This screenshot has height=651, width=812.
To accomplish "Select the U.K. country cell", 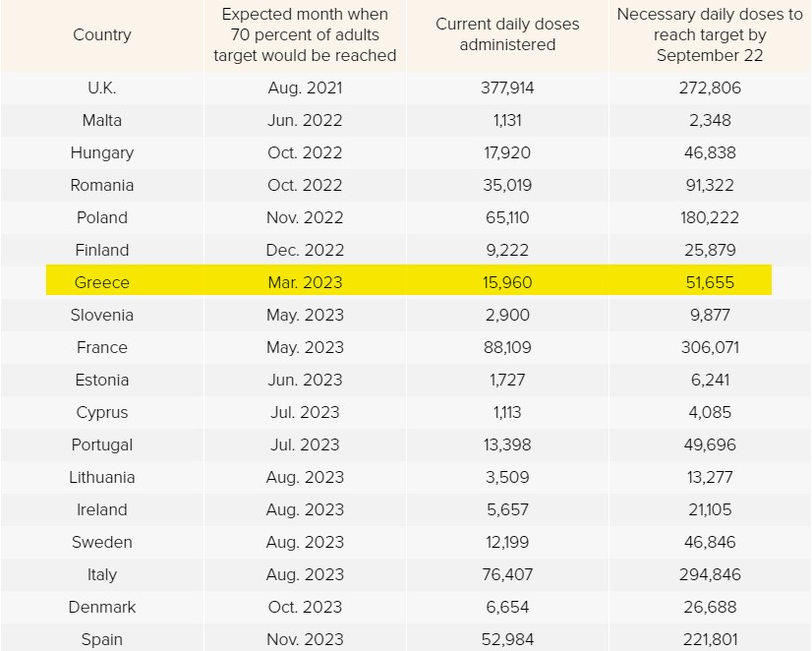I will coord(102,88).
